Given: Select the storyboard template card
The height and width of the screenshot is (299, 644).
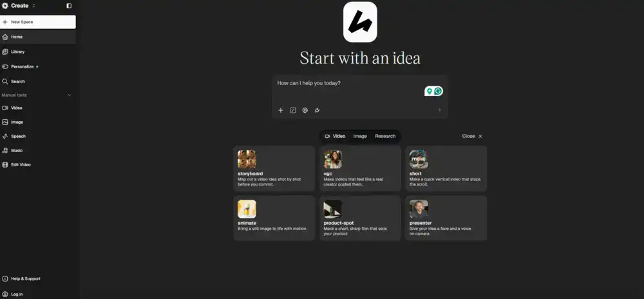Looking at the screenshot, I should [274, 168].
